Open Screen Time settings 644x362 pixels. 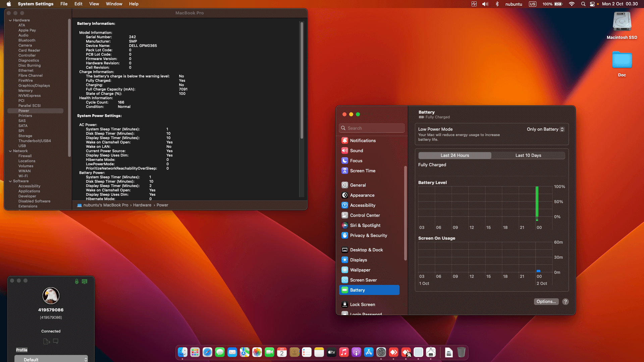[x=363, y=171]
